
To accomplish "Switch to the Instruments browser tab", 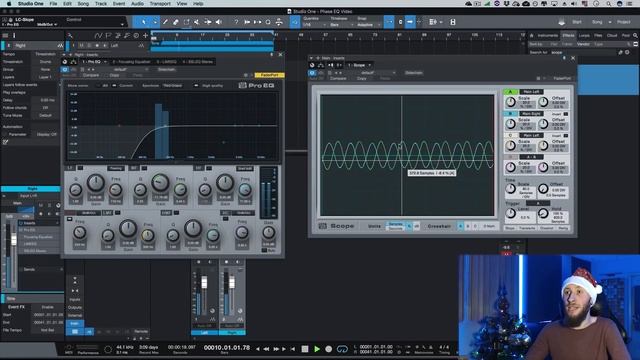I will 547,36.
